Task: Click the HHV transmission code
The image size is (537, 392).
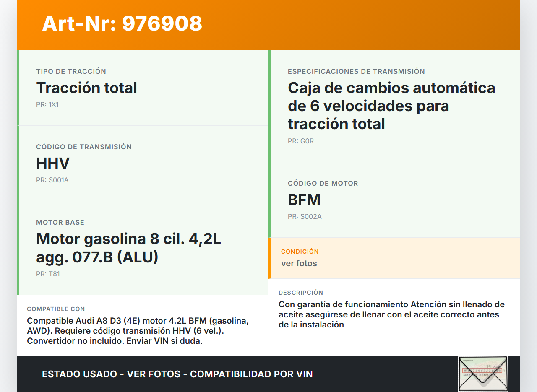Action: [x=53, y=164]
